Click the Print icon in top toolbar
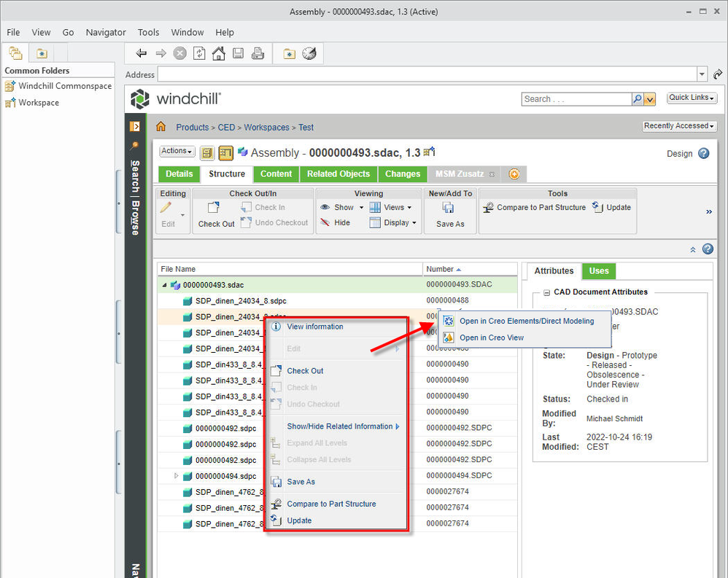728x578 pixels. pos(257,53)
